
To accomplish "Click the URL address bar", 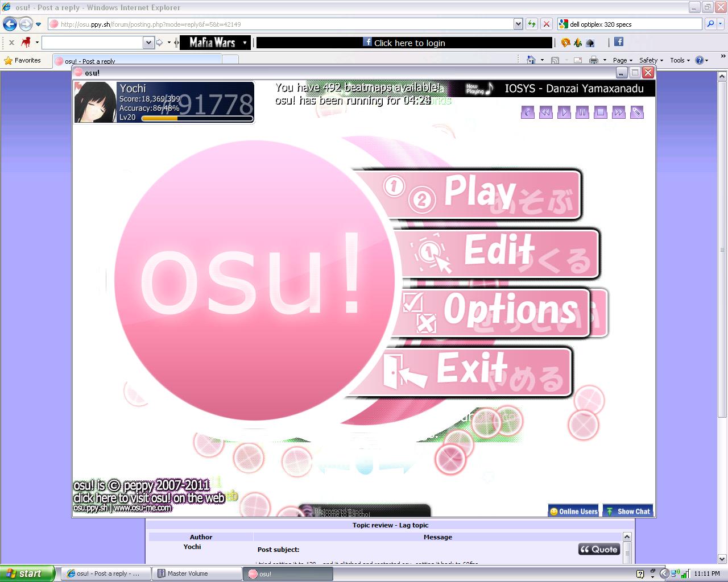I will (x=280, y=24).
